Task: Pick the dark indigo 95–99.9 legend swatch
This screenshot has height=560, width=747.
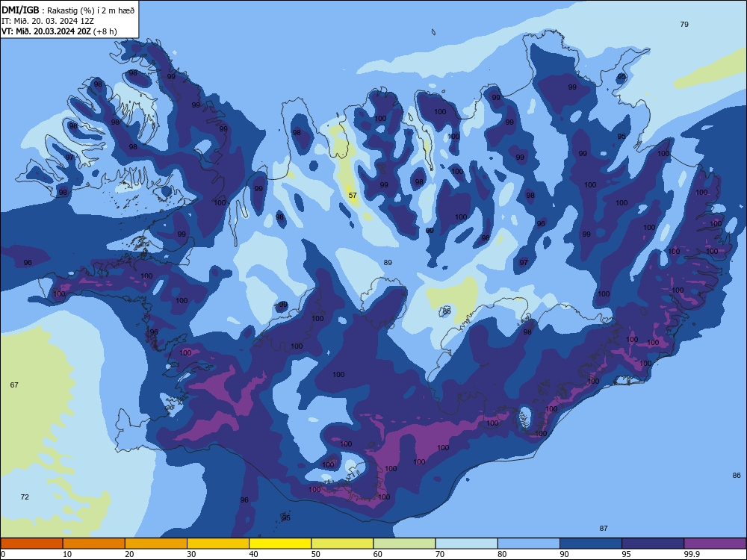Action: point(653,544)
